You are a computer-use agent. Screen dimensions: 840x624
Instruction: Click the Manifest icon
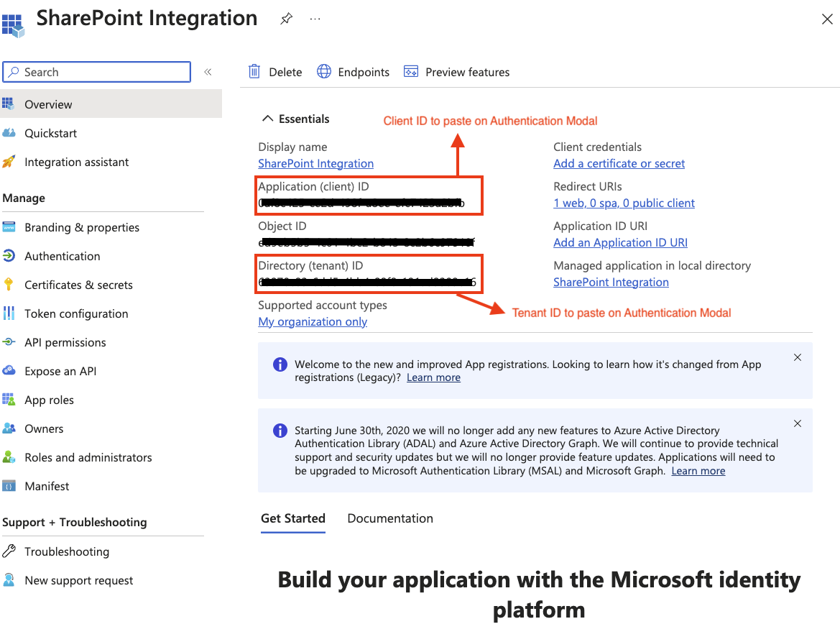tap(9, 486)
